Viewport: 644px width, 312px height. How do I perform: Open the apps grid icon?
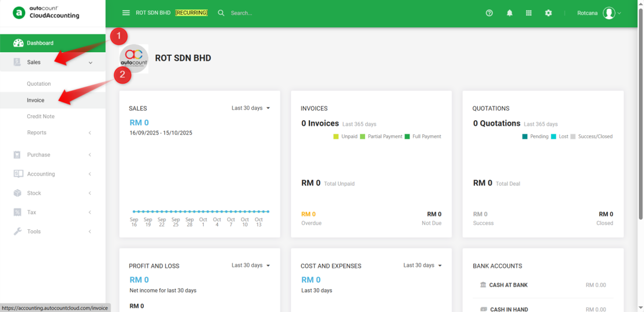pyautogui.click(x=529, y=13)
